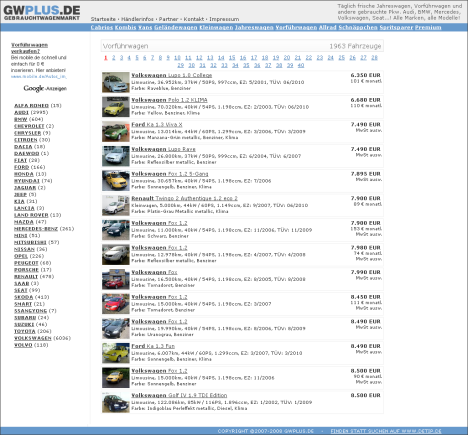This screenshot has height=435, width=468.
Task: Open the Renault Twingo 2 Authentique thumbnail
Action: (116, 206)
